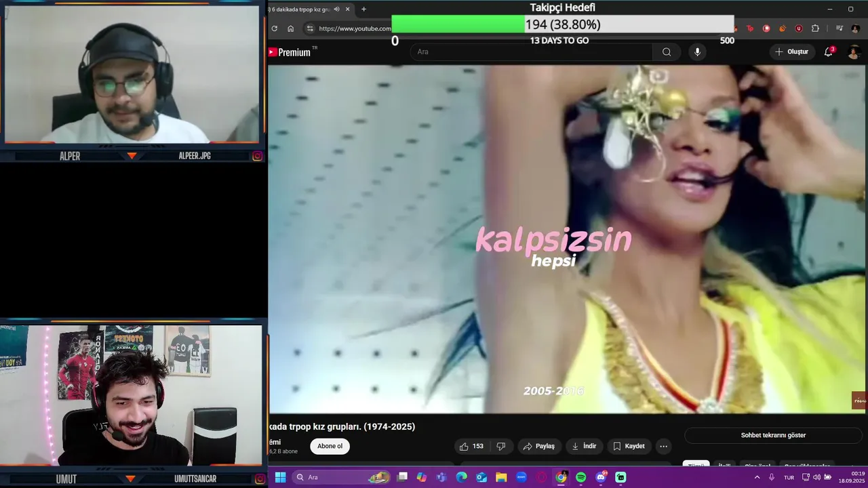This screenshot has height=488, width=868.
Task: Open YouTube notifications bell
Action: point(828,52)
